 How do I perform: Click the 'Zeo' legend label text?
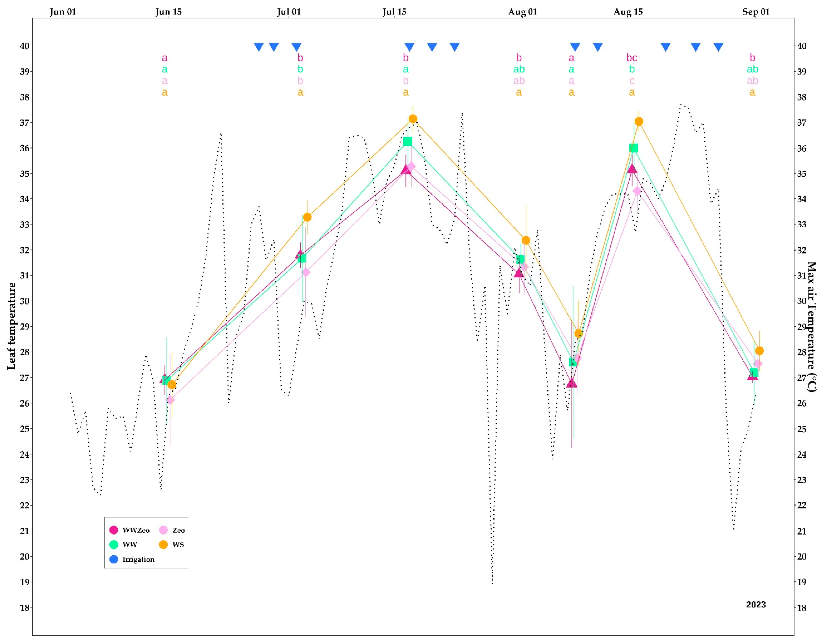(179, 530)
